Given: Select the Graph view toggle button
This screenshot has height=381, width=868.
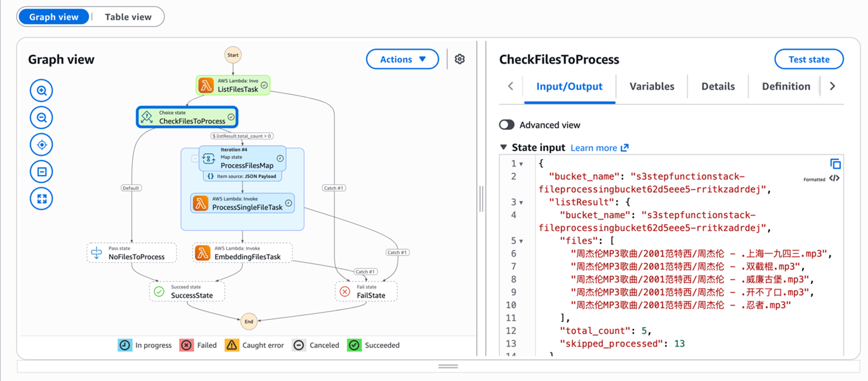Looking at the screenshot, I should 54,17.
